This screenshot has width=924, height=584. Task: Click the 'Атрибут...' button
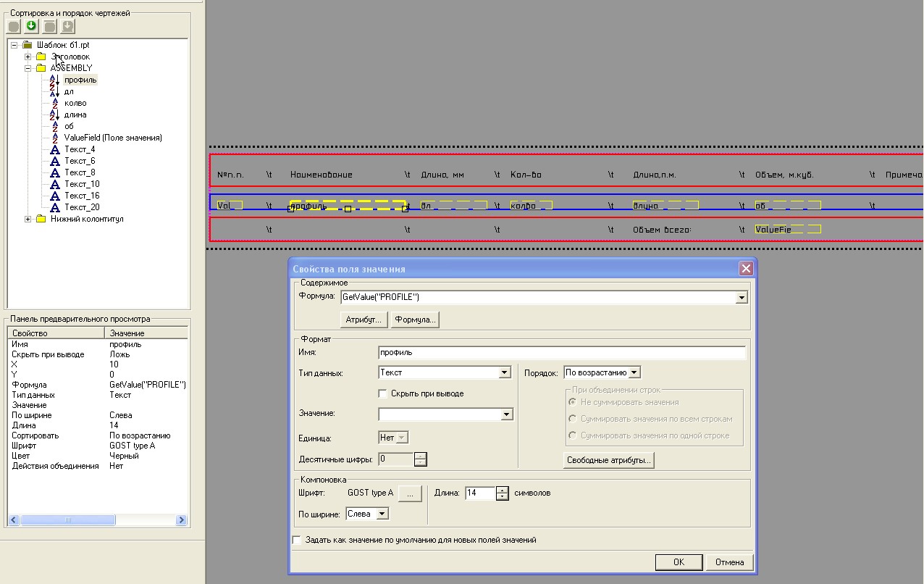(x=363, y=320)
